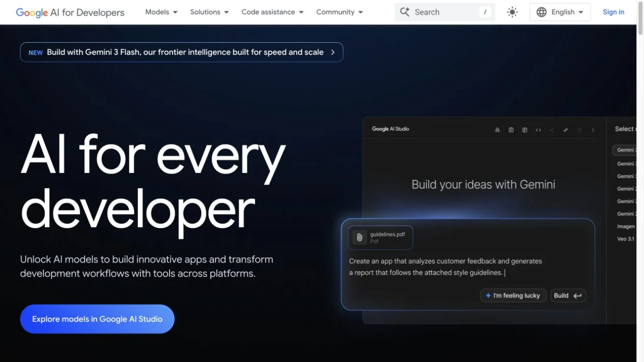Click the Sign in link
The image size is (644, 362).
coord(613,12)
